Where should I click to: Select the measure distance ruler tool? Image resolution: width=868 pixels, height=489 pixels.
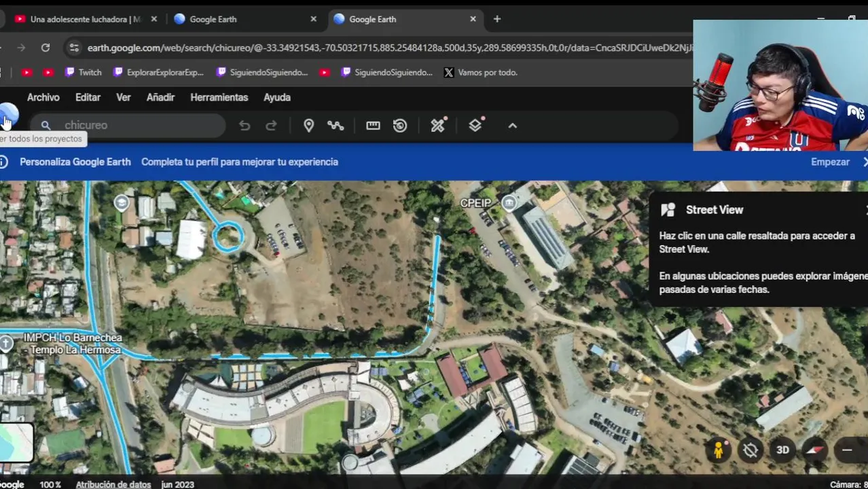point(373,125)
